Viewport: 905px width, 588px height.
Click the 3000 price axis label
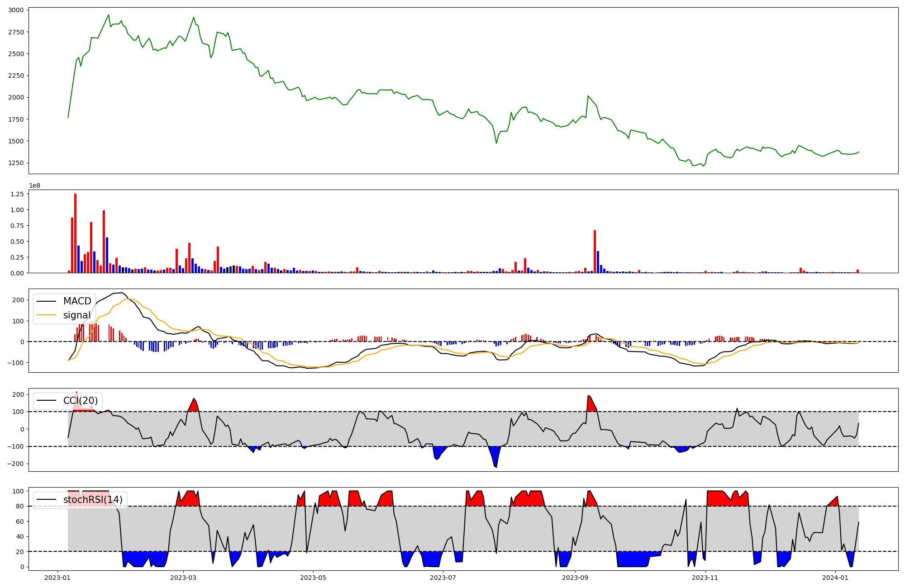click(x=16, y=10)
